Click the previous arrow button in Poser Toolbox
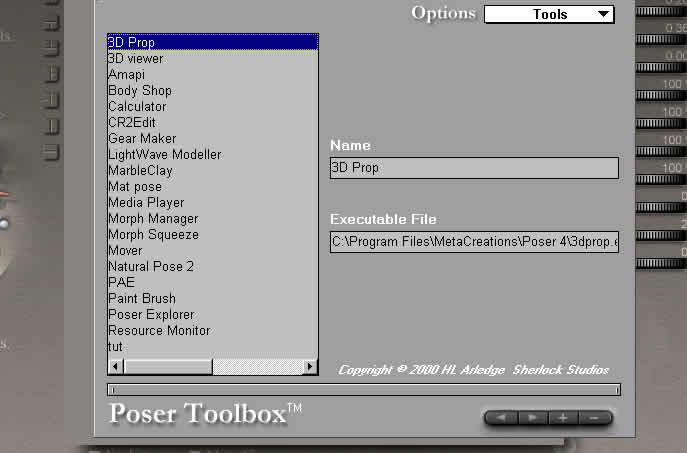 tap(501, 418)
